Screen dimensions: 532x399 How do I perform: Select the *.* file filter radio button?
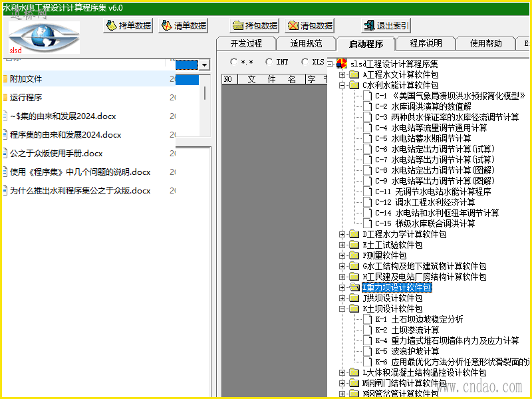coord(233,62)
